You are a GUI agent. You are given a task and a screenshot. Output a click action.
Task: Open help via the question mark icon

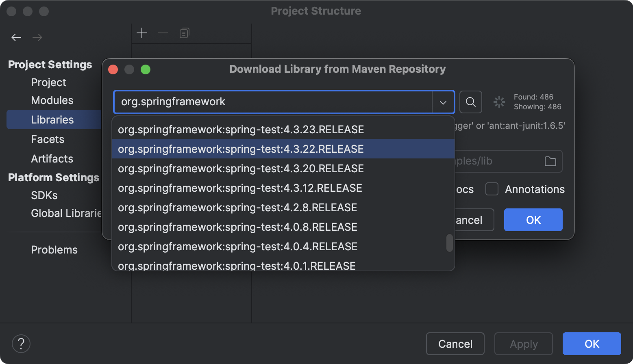coord(21,343)
